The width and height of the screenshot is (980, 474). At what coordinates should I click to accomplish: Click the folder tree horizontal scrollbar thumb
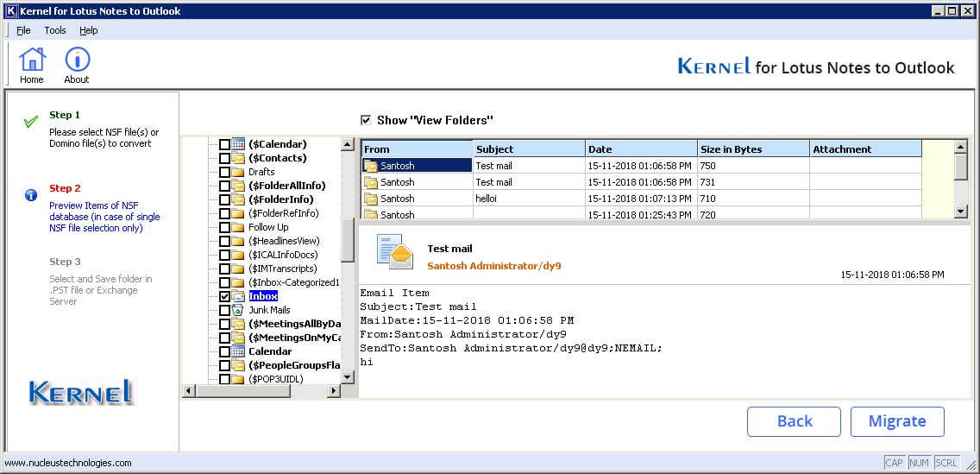point(242,391)
